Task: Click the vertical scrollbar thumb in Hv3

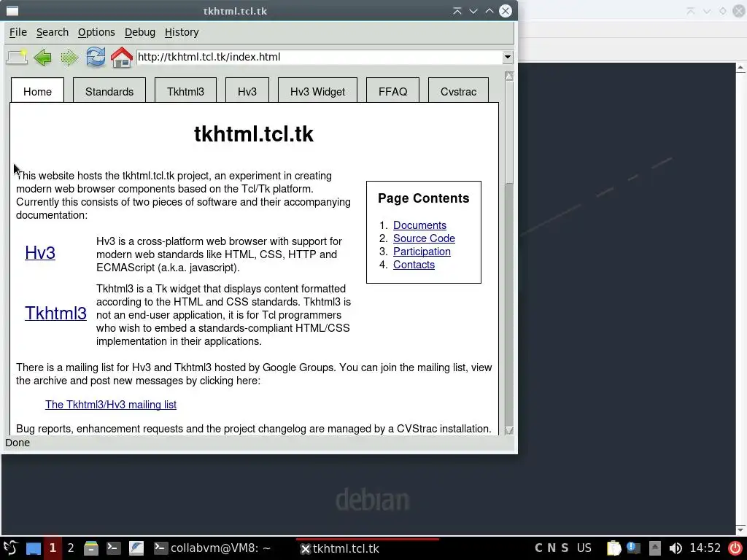Action: 508,133
